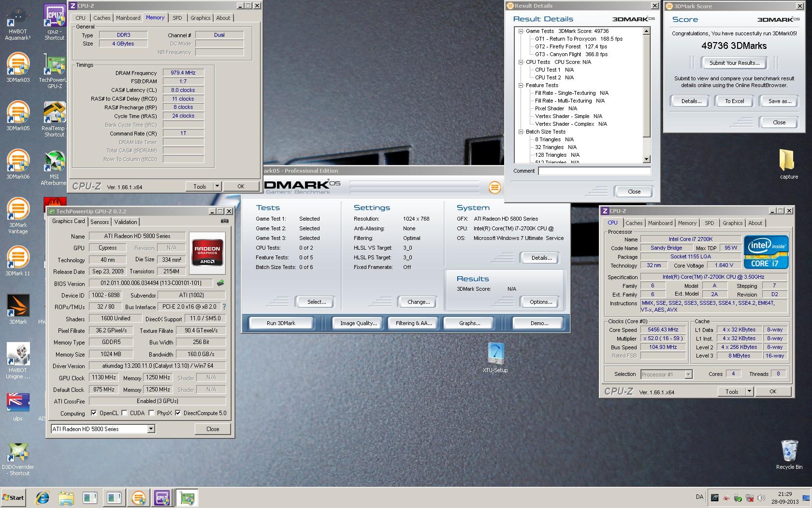Switch to the Caches tab in top CPU-Z
Image resolution: width=812 pixels, height=508 pixels.
(x=101, y=18)
